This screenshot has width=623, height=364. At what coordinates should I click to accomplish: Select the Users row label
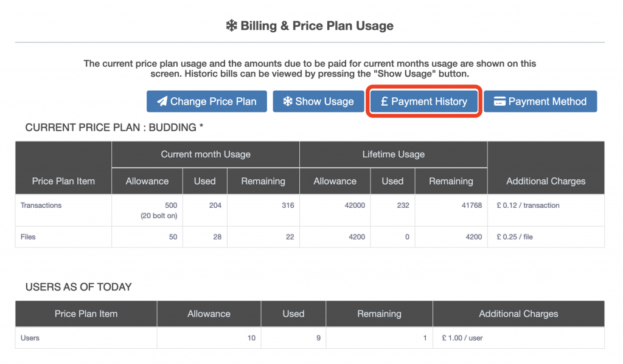[30, 338]
